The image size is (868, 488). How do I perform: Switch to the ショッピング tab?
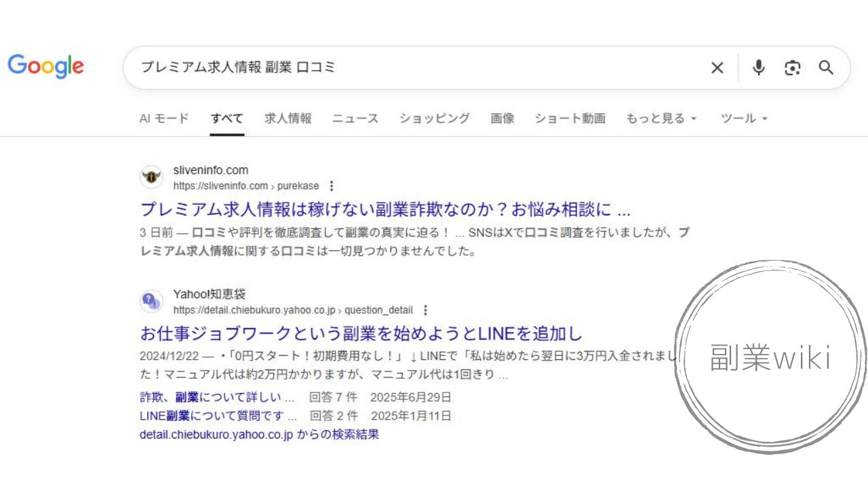click(x=434, y=119)
